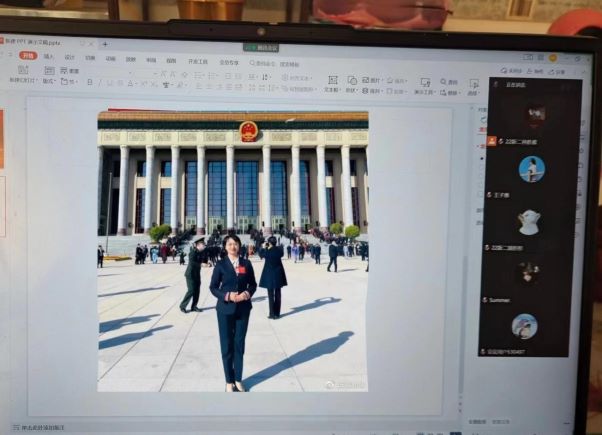602x435 pixels.
Task: Click the numbered list icon
Action: coord(213,76)
